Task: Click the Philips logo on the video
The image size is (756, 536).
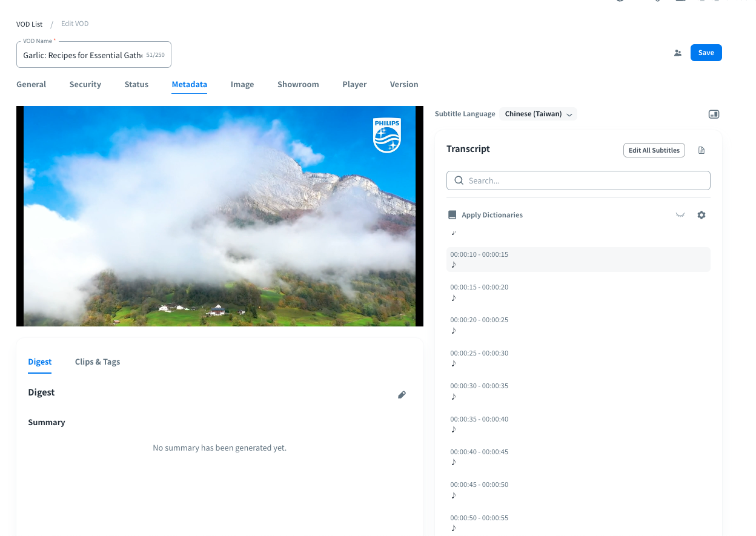Action: (386, 135)
